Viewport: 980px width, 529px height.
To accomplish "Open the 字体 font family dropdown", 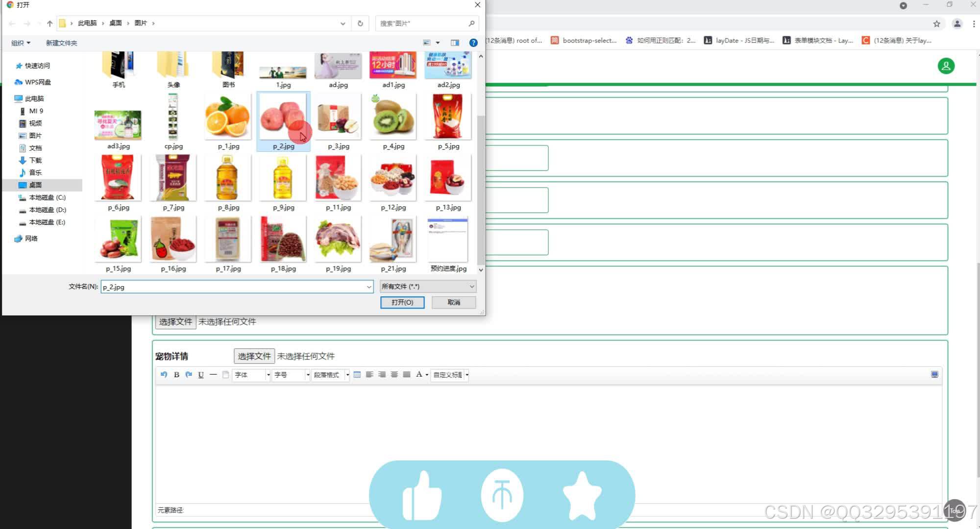I will pos(252,375).
